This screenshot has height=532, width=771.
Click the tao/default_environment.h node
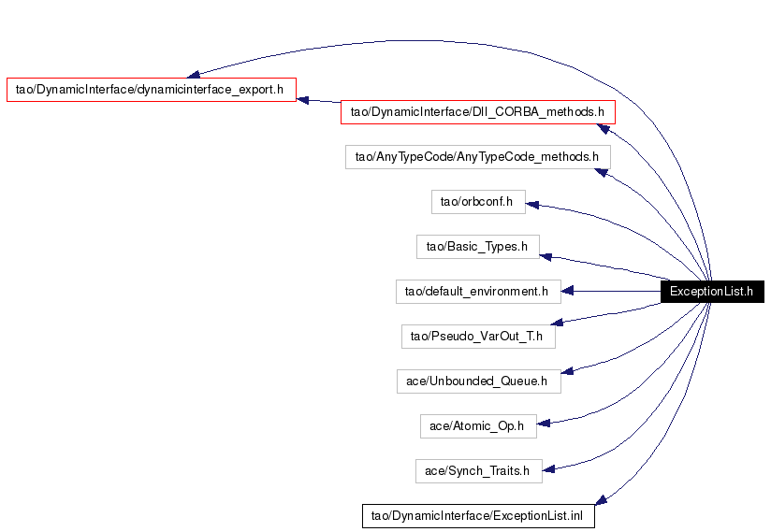click(478, 292)
